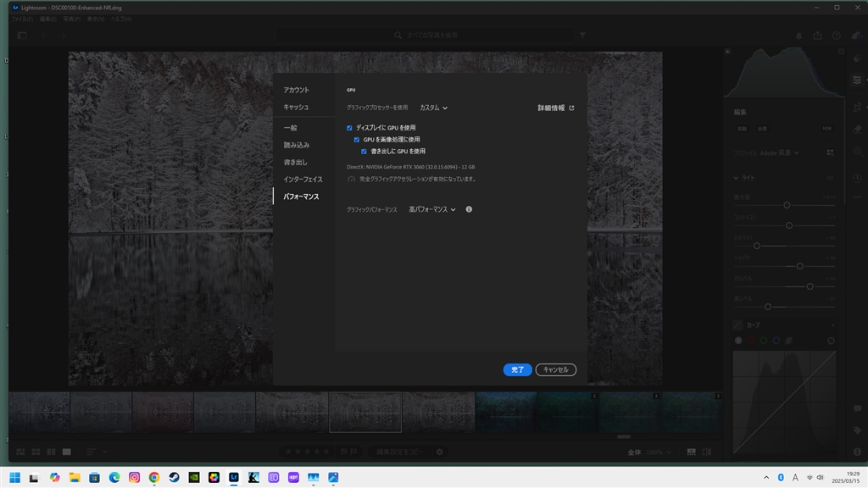Screen dimensions: 868x488
Task: Open the keywords tag icon
Action: click(858, 430)
